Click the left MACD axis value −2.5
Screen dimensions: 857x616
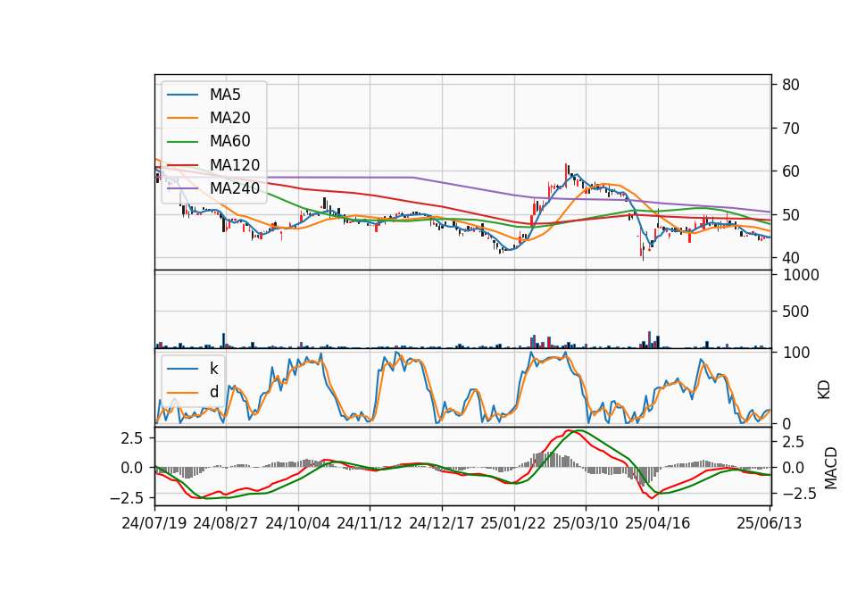pyautogui.click(x=126, y=498)
